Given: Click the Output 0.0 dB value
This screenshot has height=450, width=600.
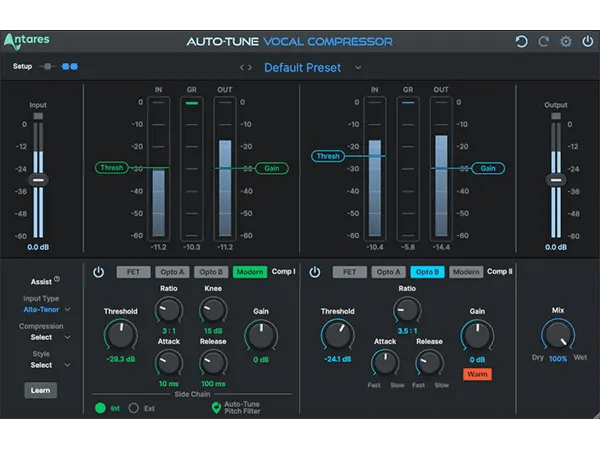Looking at the screenshot, I should click(556, 247).
